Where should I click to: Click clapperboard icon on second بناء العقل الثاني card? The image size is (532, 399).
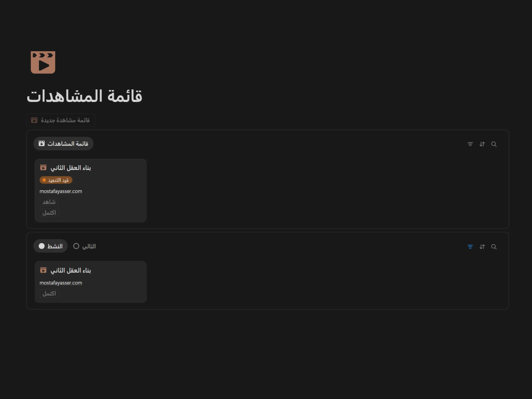click(43, 270)
